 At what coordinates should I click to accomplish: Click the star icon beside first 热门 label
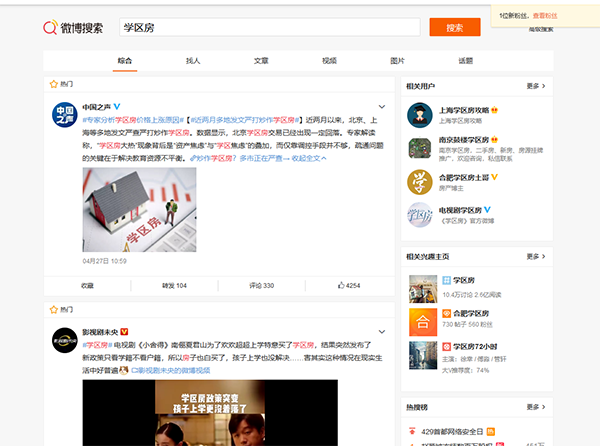54,84
